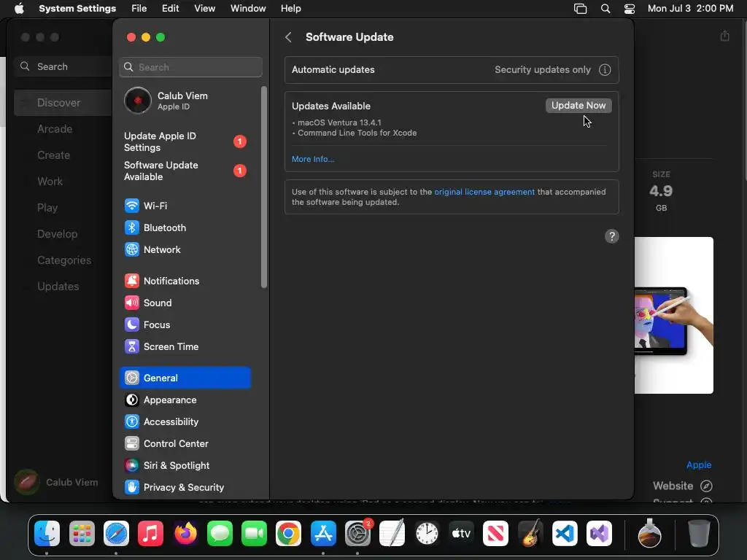The image size is (747, 560).
Task: Click the Automatic updates info icon
Action: coord(605,69)
